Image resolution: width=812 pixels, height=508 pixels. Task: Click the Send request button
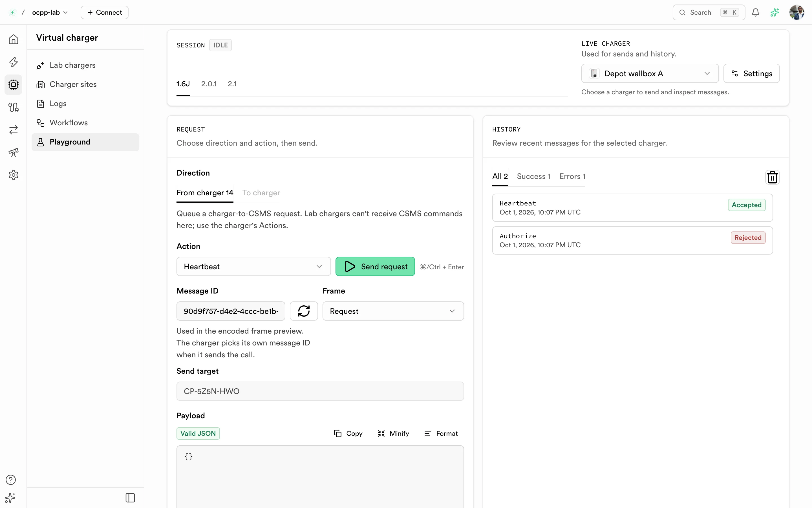pyautogui.click(x=375, y=266)
